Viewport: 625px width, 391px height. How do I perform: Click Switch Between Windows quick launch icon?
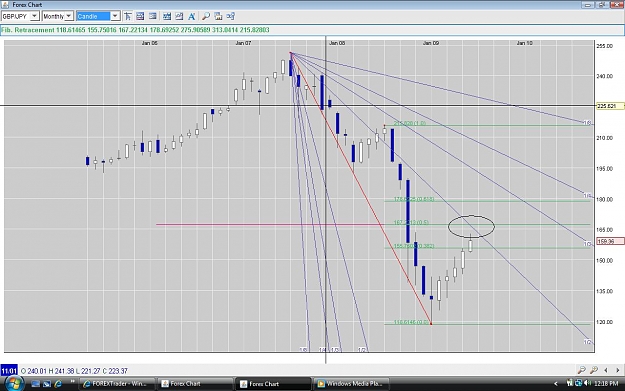click(47, 384)
